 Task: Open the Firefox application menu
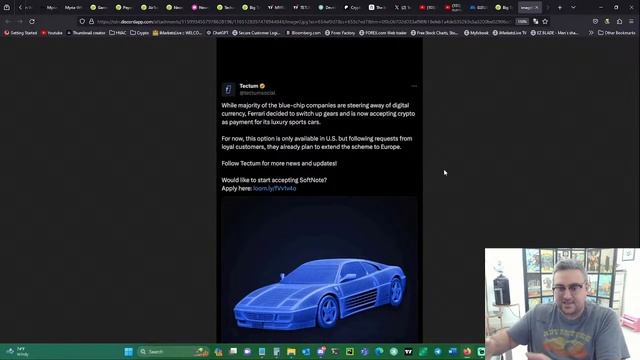[631, 21]
